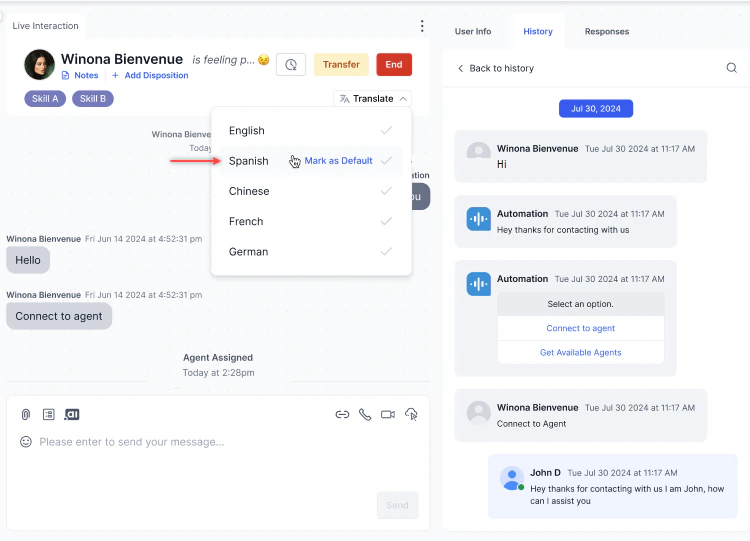Click the clock history icon button

pyautogui.click(x=291, y=65)
